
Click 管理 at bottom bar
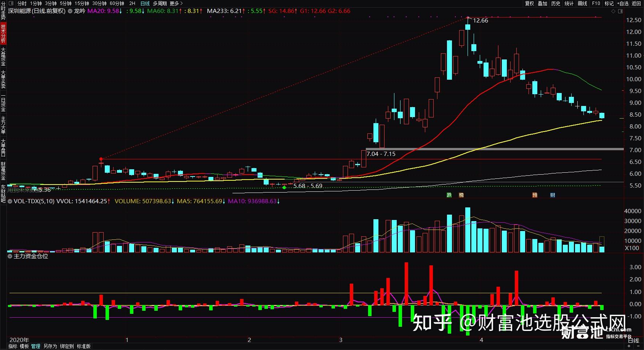36,346
